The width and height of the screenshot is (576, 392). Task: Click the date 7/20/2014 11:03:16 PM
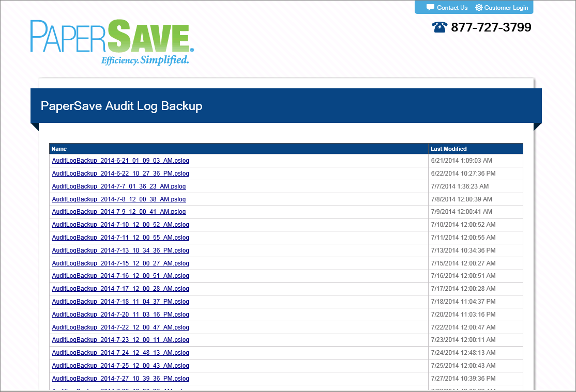[x=463, y=314]
